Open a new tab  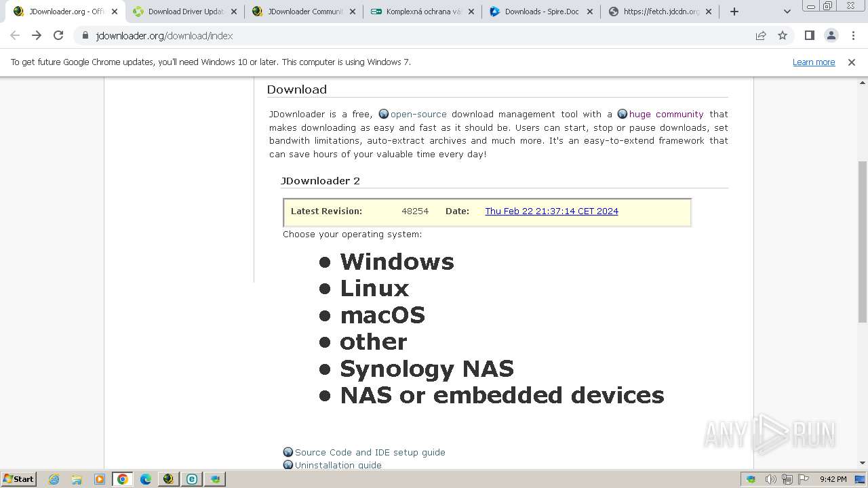(734, 12)
